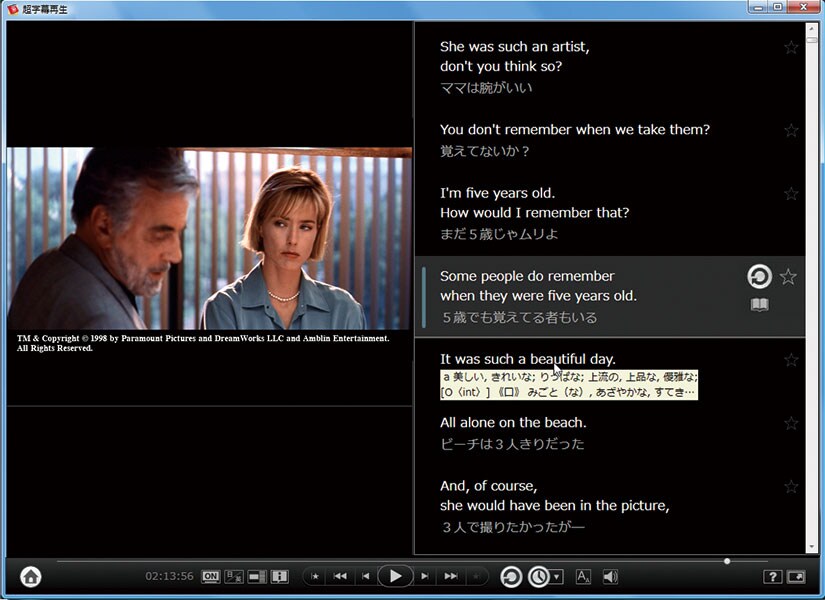This screenshot has height=600, width=825.
Task: Skip ahead to the next subtitle
Action: (x=425, y=576)
